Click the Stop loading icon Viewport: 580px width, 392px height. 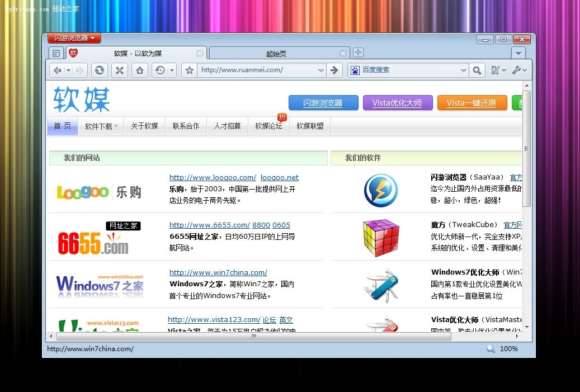pyautogui.click(x=119, y=70)
